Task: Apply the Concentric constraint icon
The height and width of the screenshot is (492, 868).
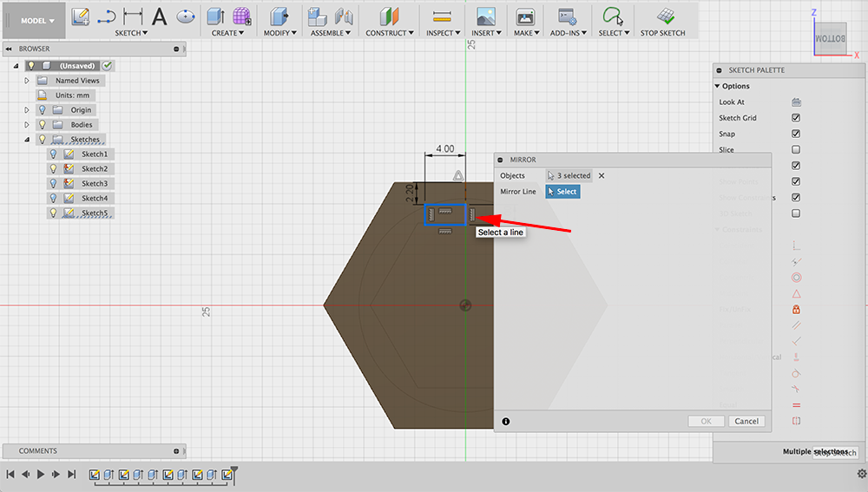Action: [x=796, y=278]
